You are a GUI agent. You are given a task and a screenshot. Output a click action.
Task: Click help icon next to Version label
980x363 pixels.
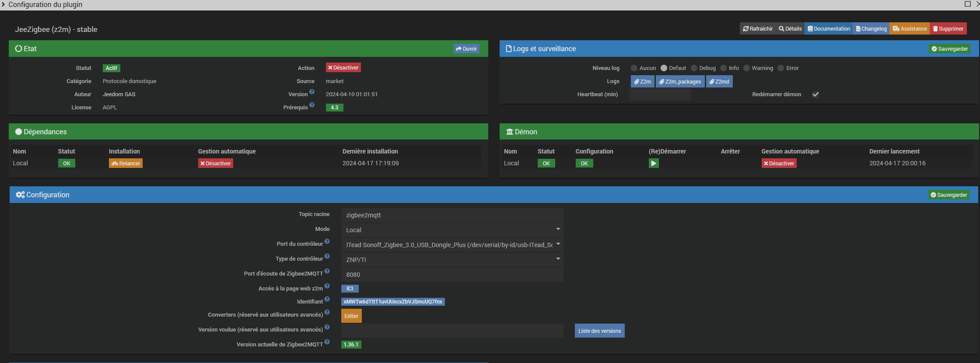point(312,92)
